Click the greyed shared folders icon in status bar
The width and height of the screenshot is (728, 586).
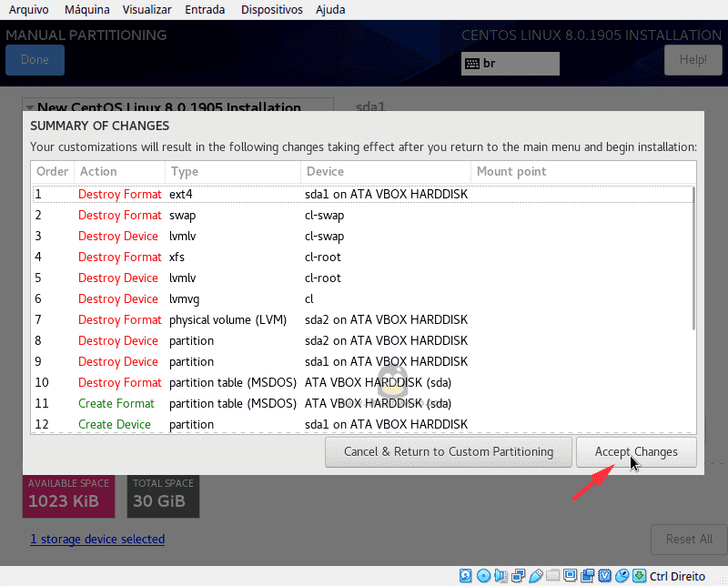coord(553,576)
